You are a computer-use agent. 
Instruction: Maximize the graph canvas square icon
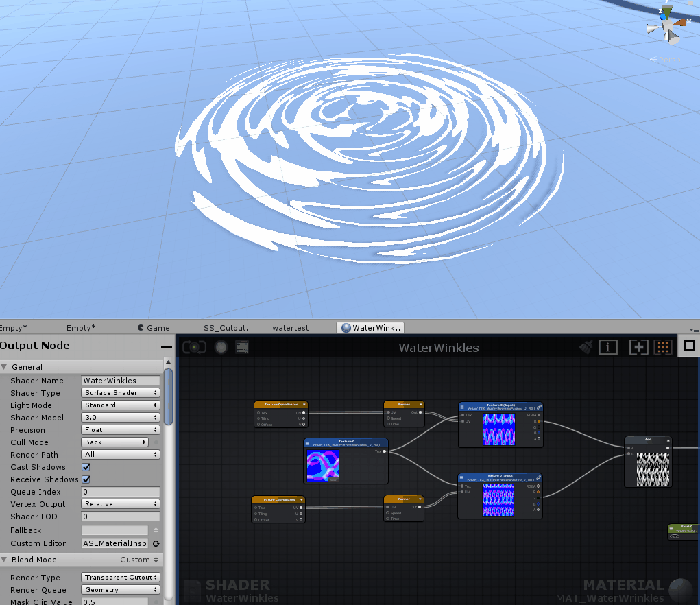click(690, 346)
